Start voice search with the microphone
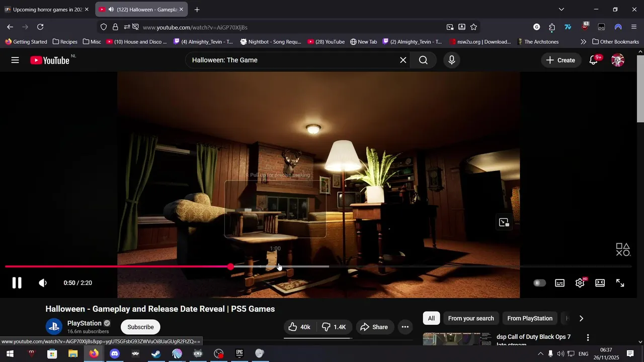Screen dimensions: 644x362 point(452,60)
